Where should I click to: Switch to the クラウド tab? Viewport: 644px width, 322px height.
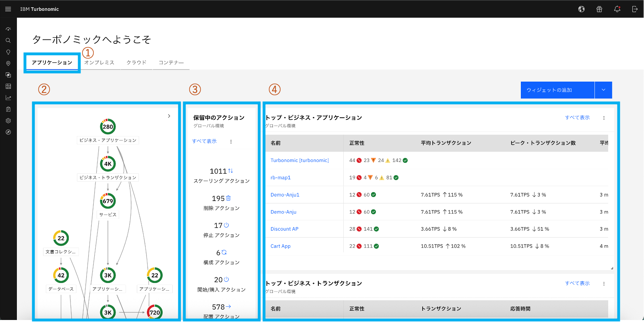pos(136,63)
